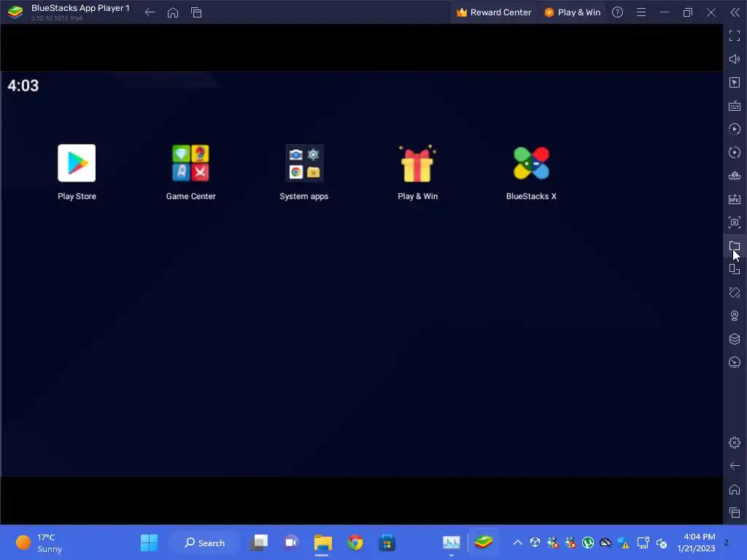Viewport: 747px width, 560px height.
Task: Click recent apps icon at sidebar bottom
Action: click(x=735, y=513)
